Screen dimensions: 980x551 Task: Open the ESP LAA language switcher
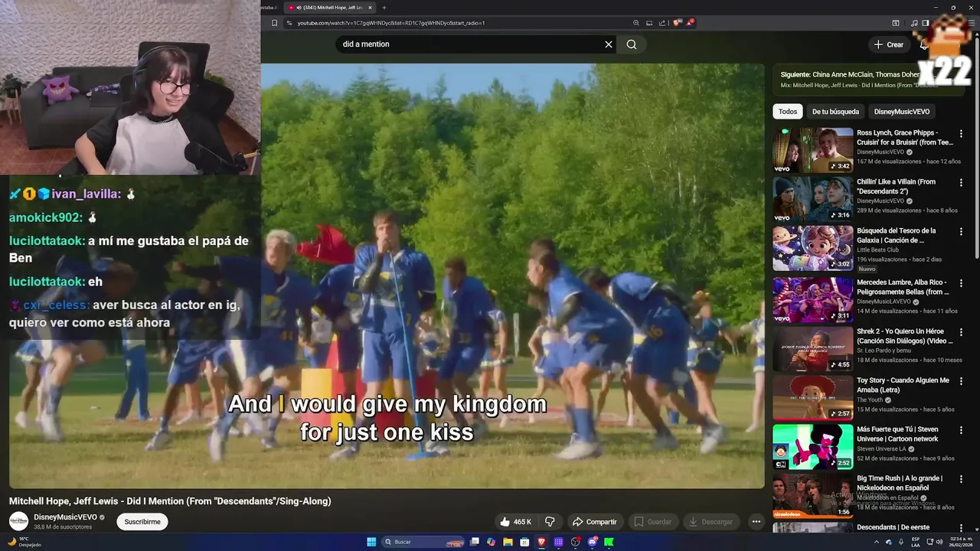[x=916, y=542]
